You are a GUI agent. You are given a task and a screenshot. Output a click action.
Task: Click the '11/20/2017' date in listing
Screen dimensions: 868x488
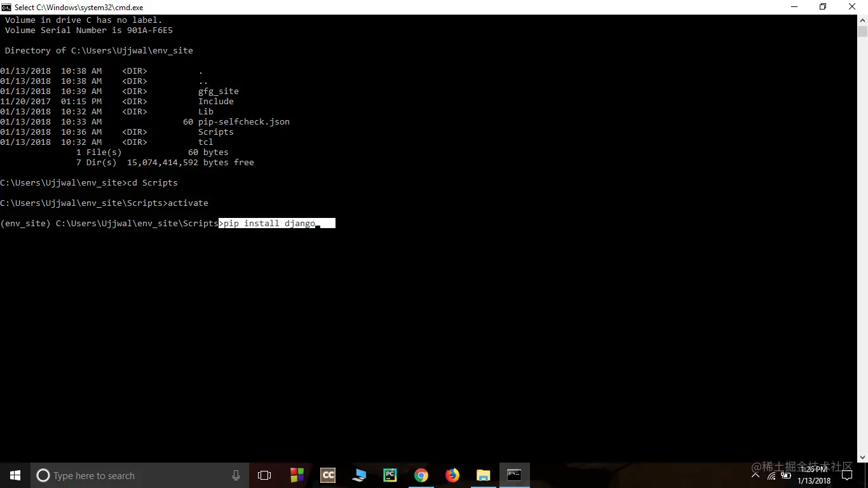(25, 101)
